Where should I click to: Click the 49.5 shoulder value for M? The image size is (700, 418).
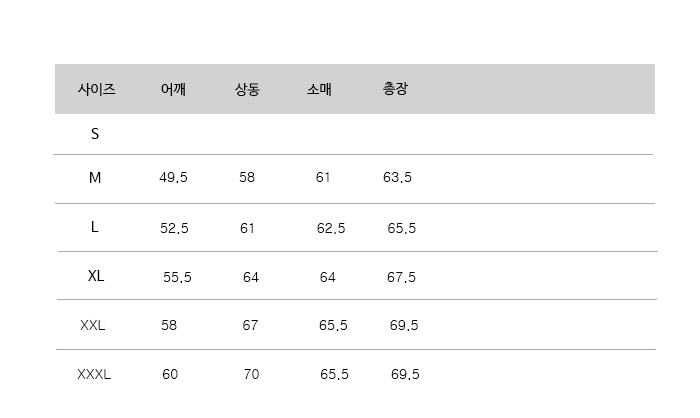[x=173, y=178]
